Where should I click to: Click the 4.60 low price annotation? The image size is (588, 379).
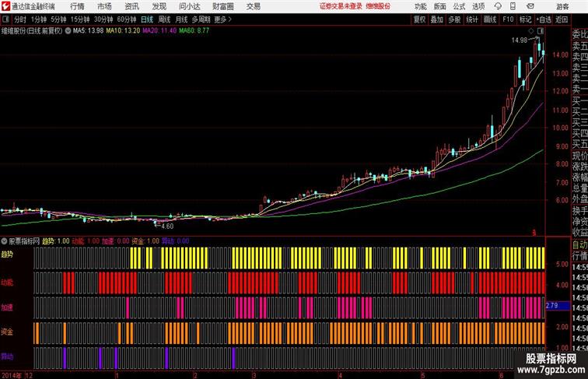tap(167, 226)
